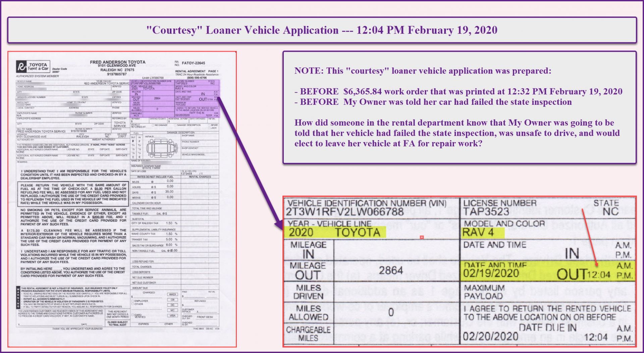Click the purple highlighted vehicle block on form

(x=174, y=98)
